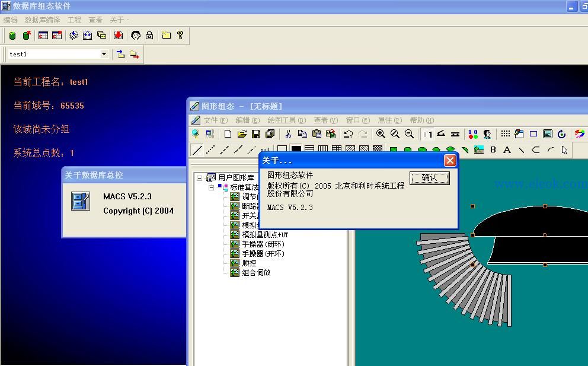The width and height of the screenshot is (588, 366).
Task: Open the 绘图工具 menu
Action: [287, 120]
